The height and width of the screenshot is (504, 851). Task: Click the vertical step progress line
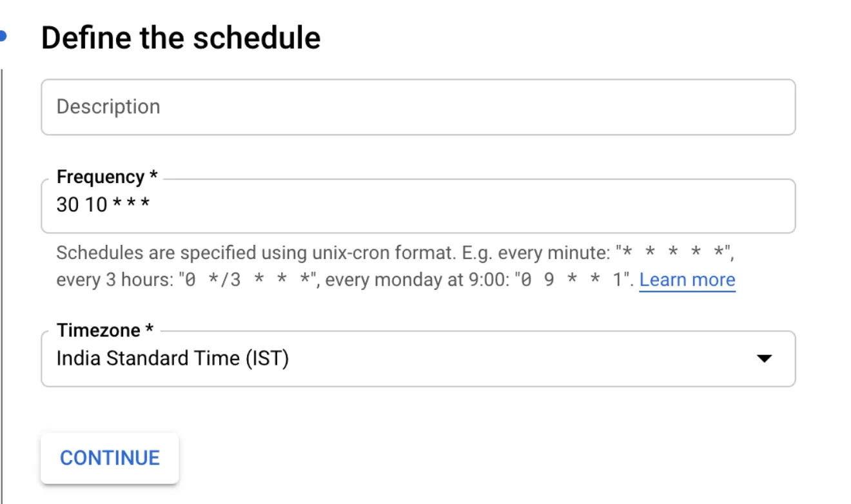coord(3,258)
